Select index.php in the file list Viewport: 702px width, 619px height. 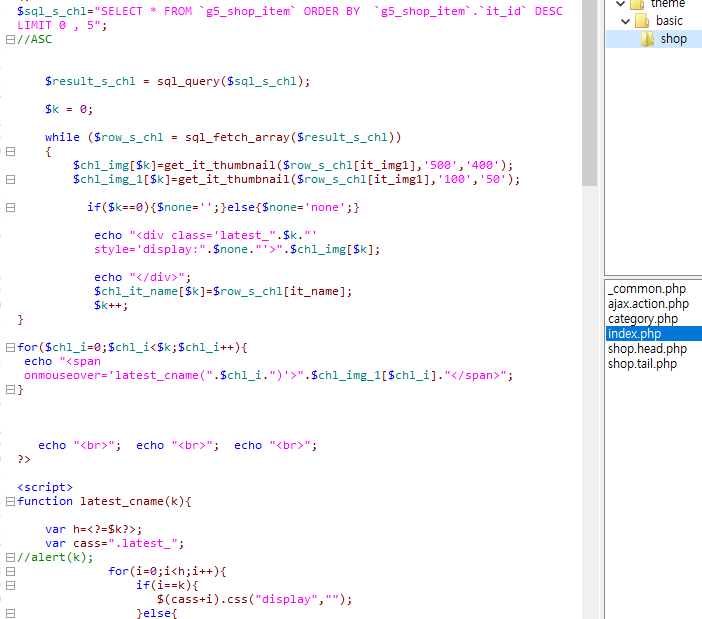(634, 334)
